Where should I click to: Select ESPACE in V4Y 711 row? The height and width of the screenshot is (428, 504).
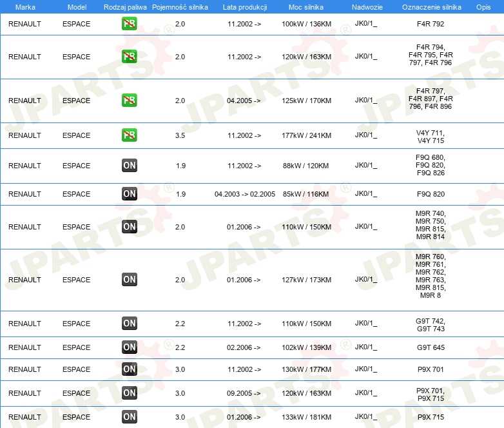click(x=76, y=135)
